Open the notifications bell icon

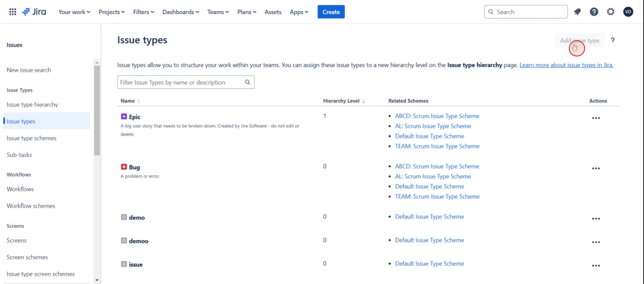click(x=577, y=12)
